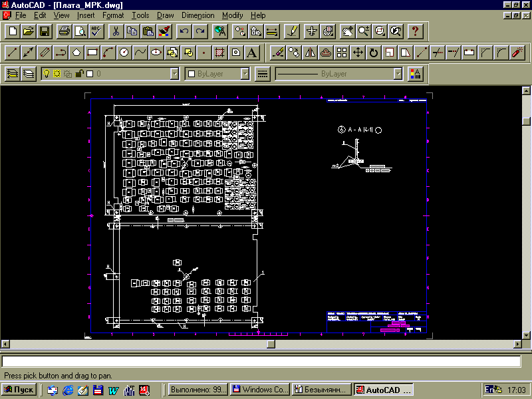Switch to Windows Co... taskbar window
Screen dimensions: 532x399
pos(260,390)
